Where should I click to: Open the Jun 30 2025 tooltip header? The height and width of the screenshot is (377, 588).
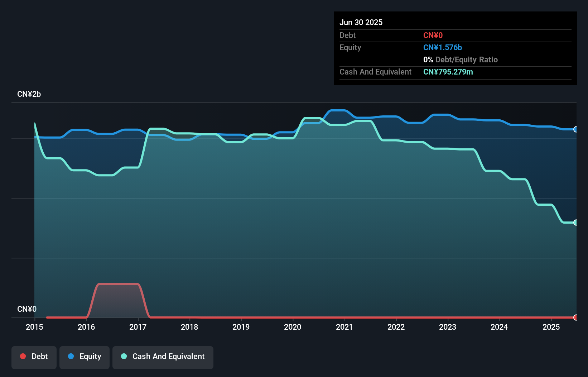coord(361,22)
